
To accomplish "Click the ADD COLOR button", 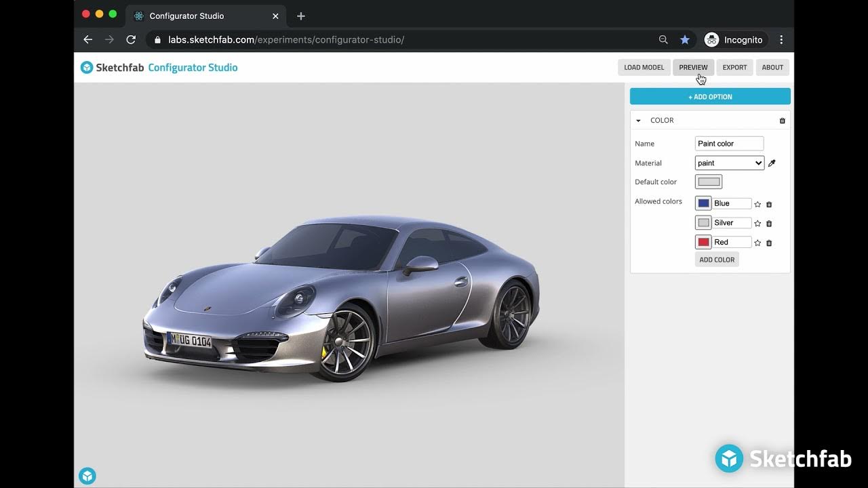I will tap(717, 260).
